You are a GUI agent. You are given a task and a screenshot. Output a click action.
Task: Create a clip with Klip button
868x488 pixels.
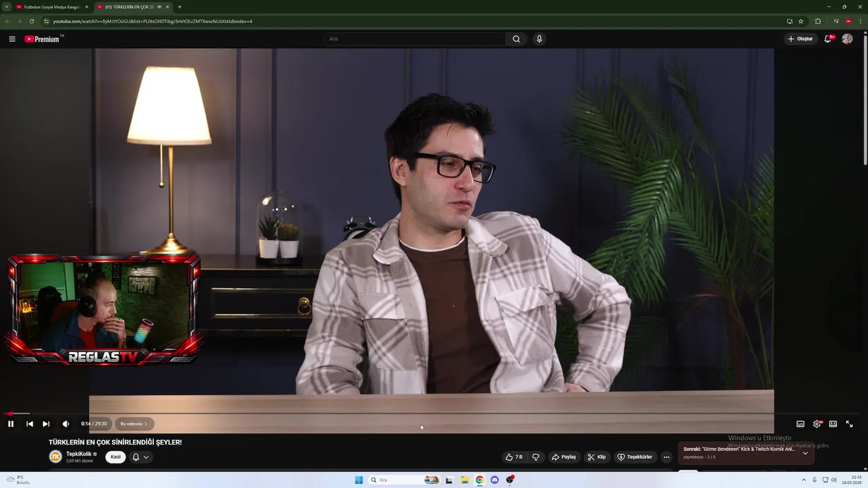597,457
